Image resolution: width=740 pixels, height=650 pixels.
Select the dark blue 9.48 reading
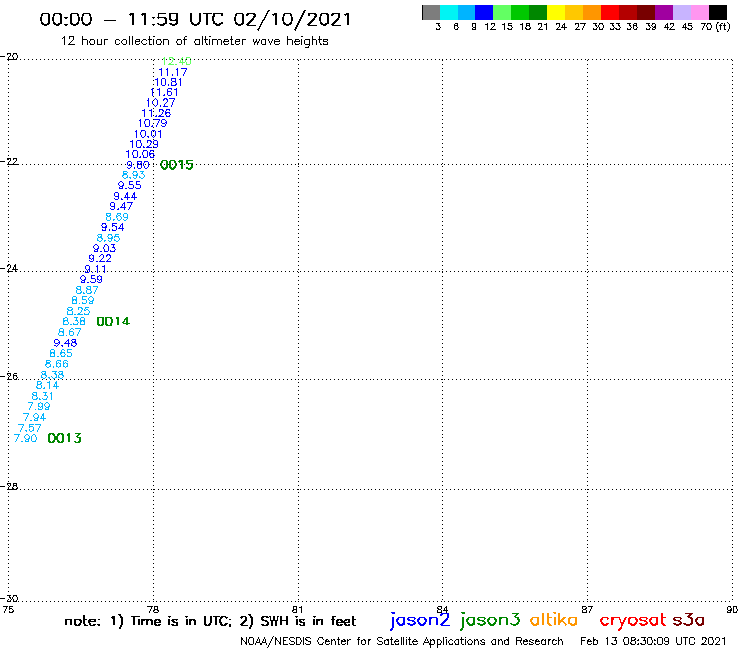[x=65, y=343]
